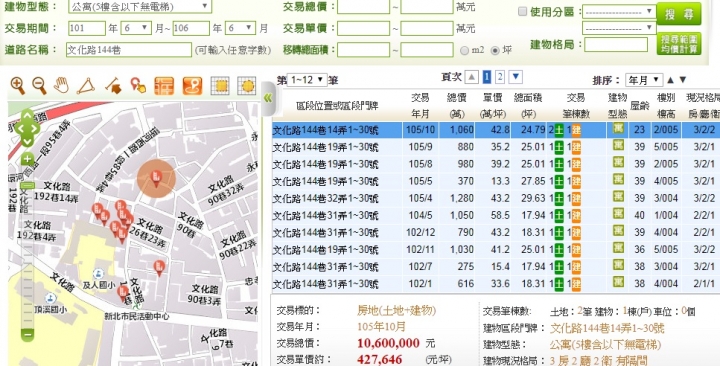Screen dimensions: 720x366
Task: Select the 坪 area unit radio
Action: (x=495, y=50)
